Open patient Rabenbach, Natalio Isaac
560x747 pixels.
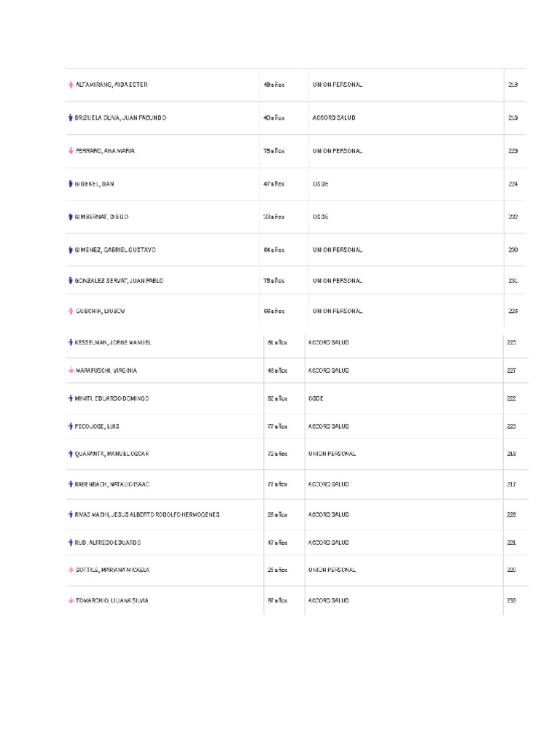tap(112, 484)
